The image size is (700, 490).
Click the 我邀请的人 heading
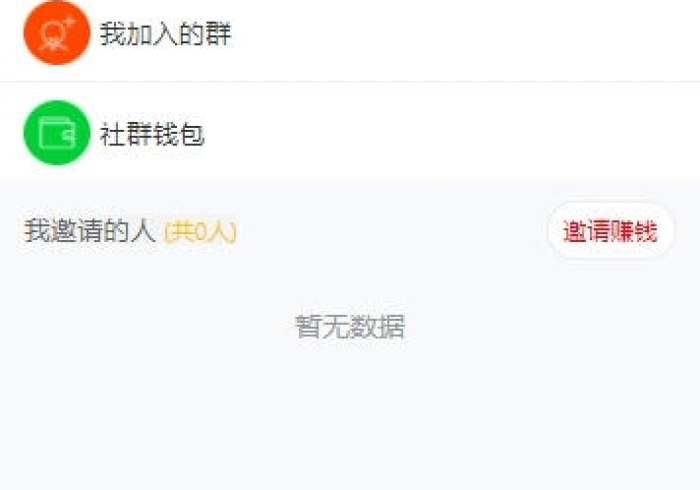pos(90,232)
